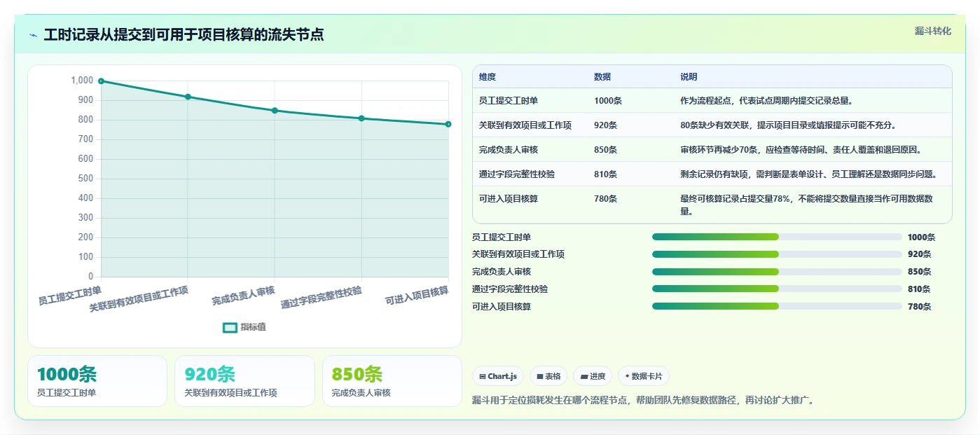
Task: Click the 可进入项目核算 progress bar
Action: pyautogui.click(x=777, y=306)
